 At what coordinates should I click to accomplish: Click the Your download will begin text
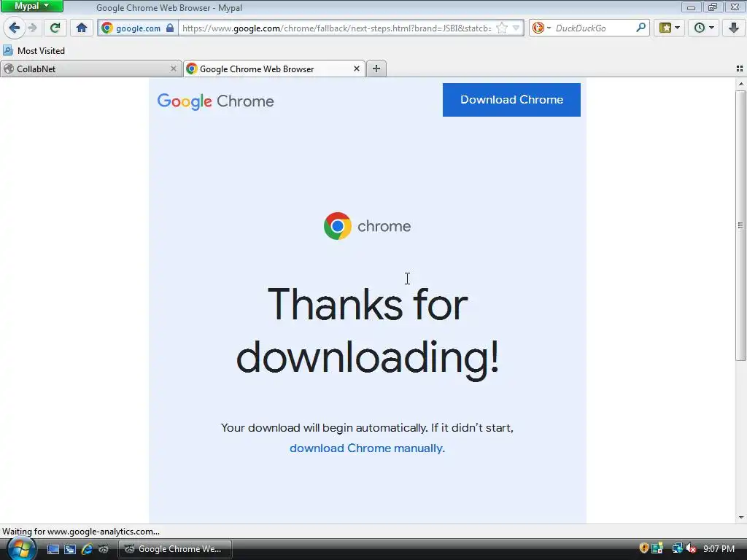pos(367,427)
